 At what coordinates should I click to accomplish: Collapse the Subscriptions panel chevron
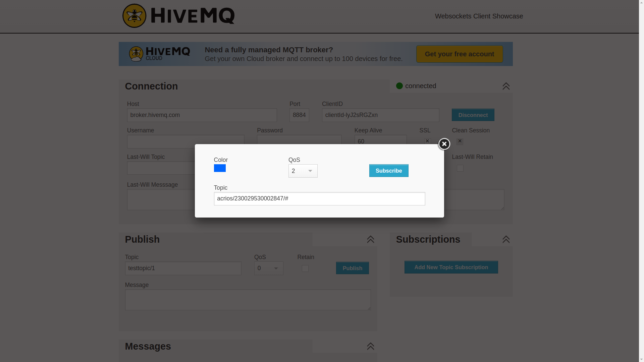(x=506, y=239)
